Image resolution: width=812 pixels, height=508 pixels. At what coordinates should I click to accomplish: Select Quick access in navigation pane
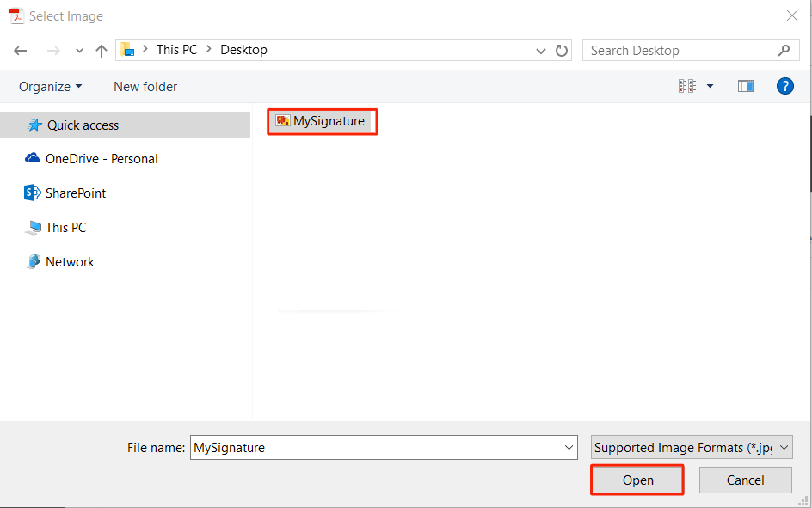click(83, 125)
